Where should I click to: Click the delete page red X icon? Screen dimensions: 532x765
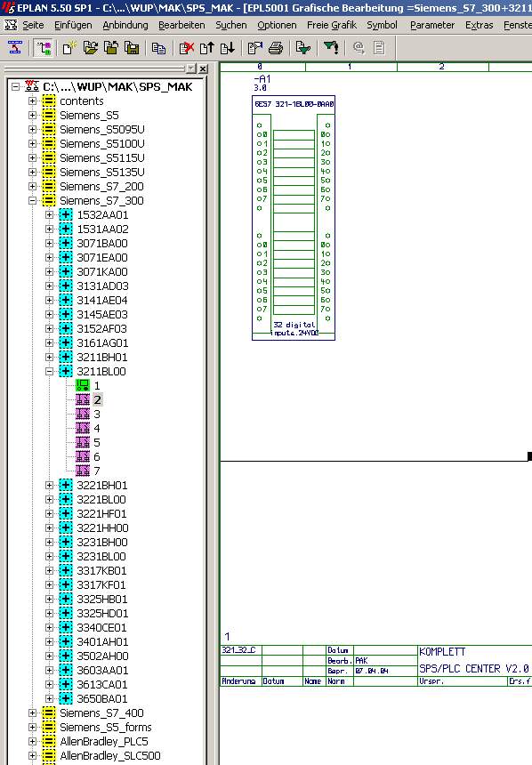pos(187,48)
